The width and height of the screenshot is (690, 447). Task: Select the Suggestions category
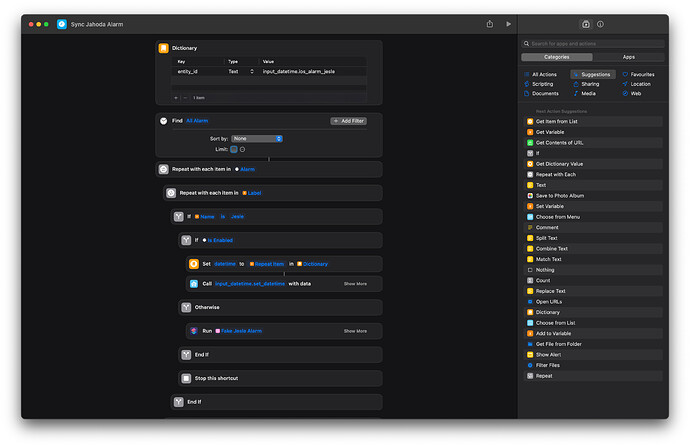coord(592,74)
